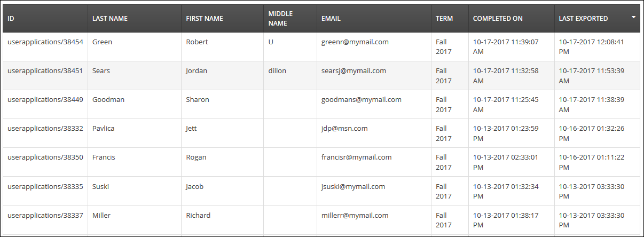Sort by Email column header
The height and width of the screenshot is (237, 644).
coord(331,19)
